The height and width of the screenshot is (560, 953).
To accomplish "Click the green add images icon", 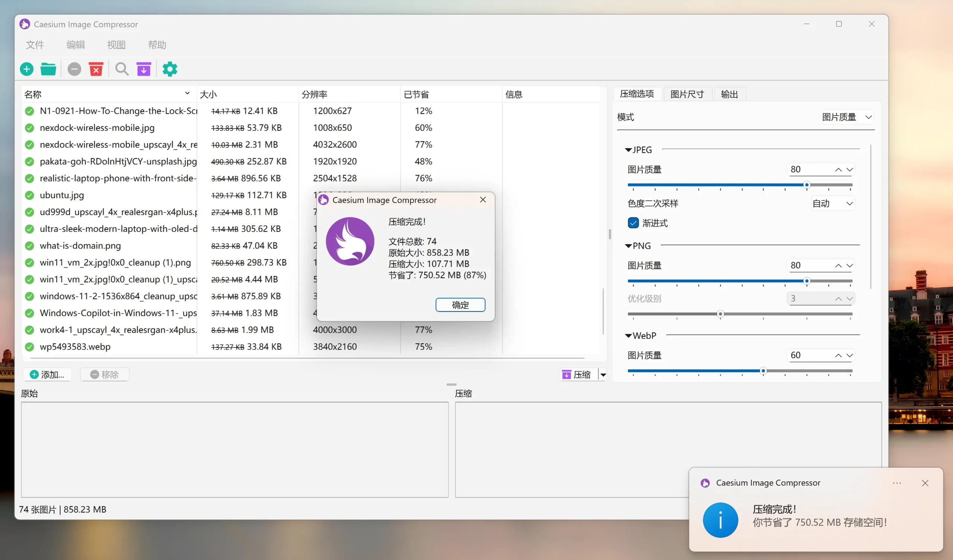I will click(26, 69).
